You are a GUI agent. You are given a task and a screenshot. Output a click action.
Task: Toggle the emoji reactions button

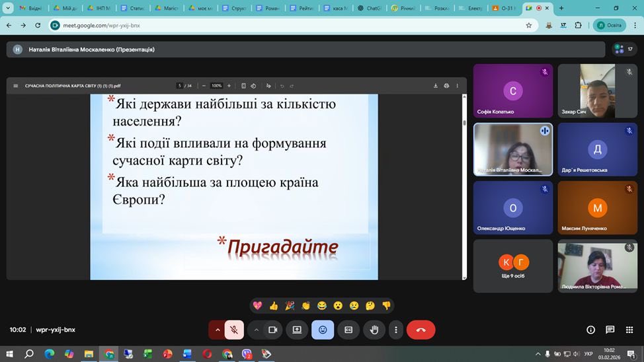coord(323,330)
